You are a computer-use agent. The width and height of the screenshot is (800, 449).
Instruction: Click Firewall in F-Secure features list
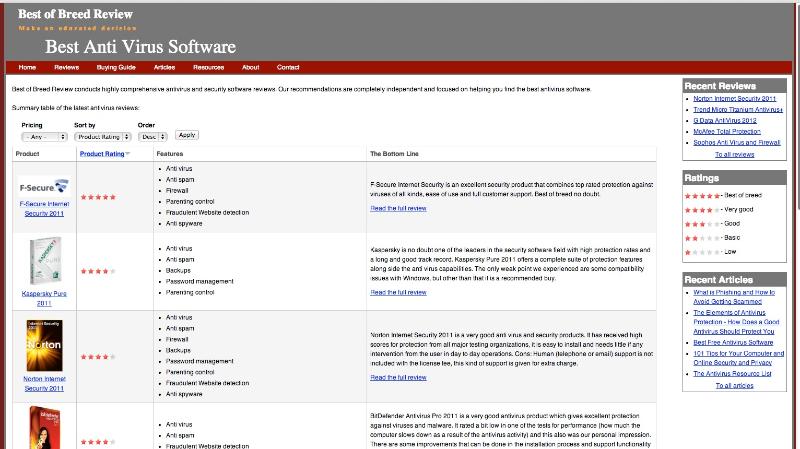pos(177,190)
